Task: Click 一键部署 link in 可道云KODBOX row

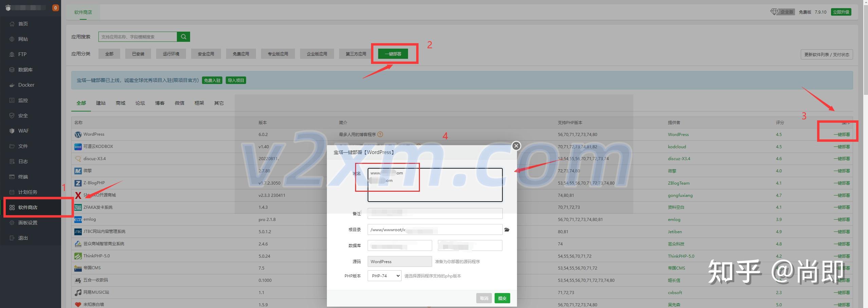Action: pos(842,147)
